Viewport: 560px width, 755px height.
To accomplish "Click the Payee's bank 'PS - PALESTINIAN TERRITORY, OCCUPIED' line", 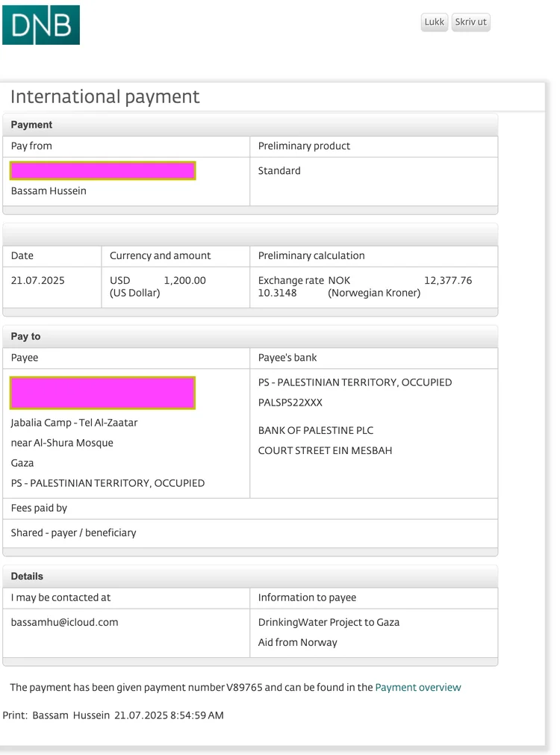I will [355, 382].
